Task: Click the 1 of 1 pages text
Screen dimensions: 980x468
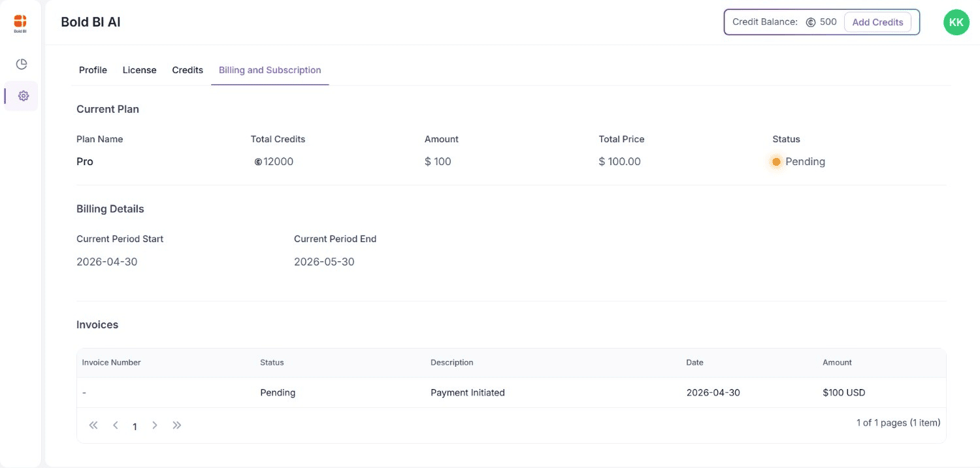Action: (x=898, y=423)
